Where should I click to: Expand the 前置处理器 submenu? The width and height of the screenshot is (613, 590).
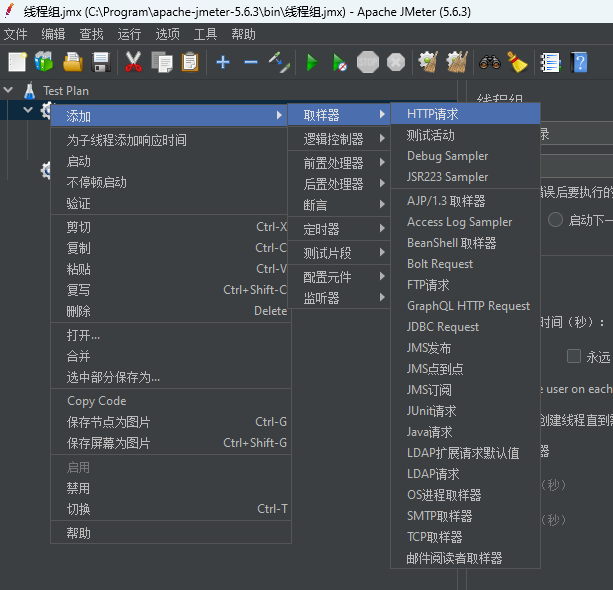(x=339, y=163)
